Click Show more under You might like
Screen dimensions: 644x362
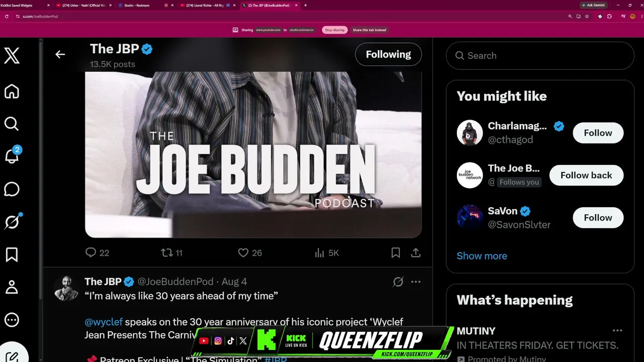click(482, 256)
